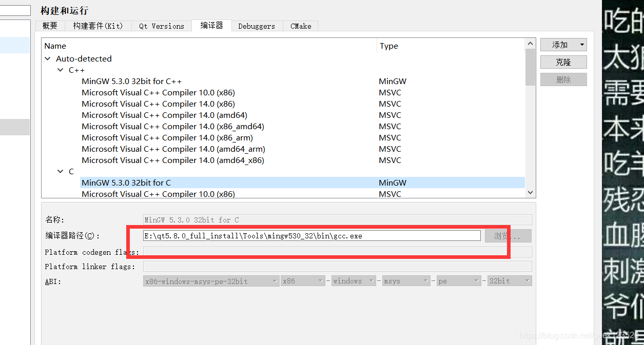Click the compiler list scroll-down arrow
Screen dimensions: 644x345
tap(531, 193)
